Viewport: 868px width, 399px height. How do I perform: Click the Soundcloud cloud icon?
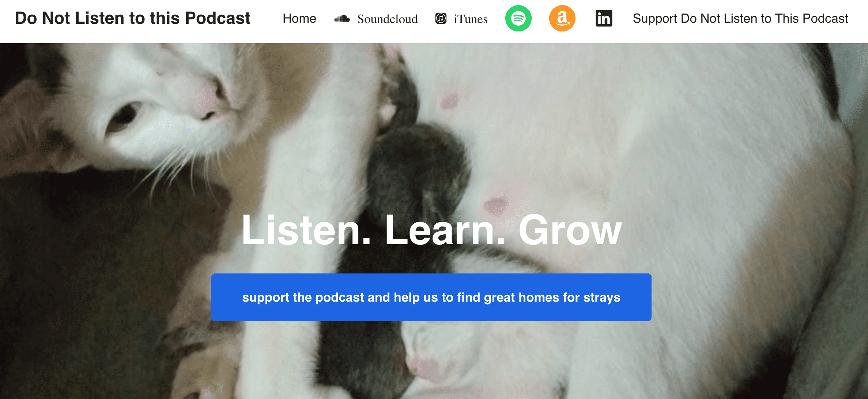pos(342,19)
